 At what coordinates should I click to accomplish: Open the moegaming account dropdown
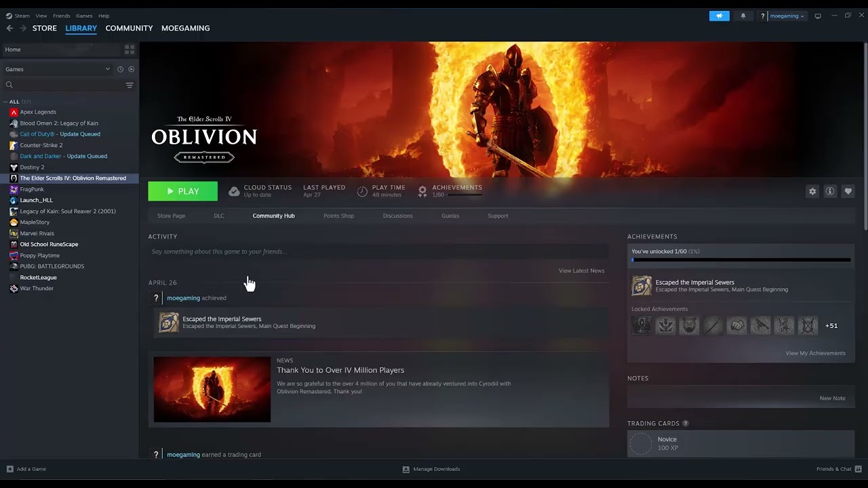tap(787, 16)
